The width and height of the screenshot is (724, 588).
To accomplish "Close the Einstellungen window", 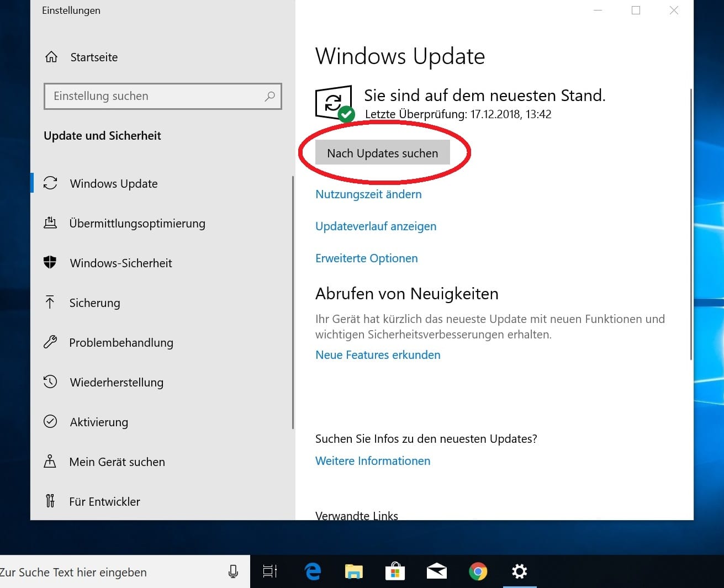I will point(674,10).
